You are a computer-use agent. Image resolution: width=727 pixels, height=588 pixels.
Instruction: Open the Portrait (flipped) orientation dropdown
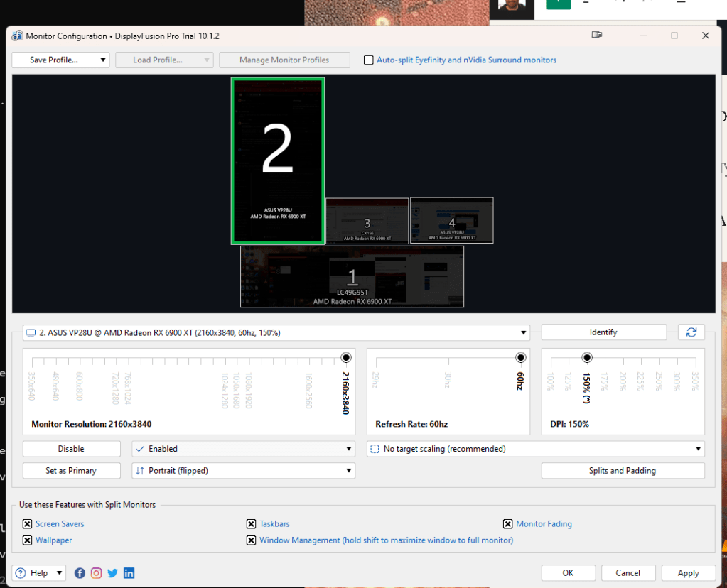[x=244, y=471]
